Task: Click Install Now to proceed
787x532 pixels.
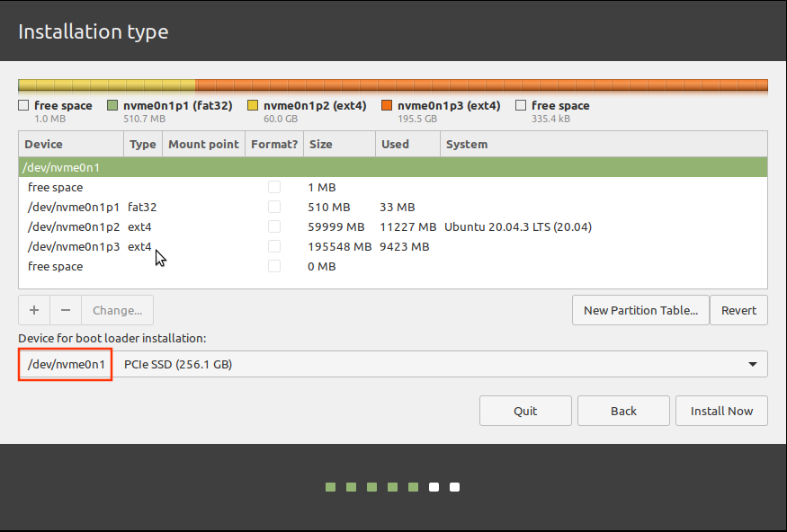Action: pyautogui.click(x=721, y=411)
